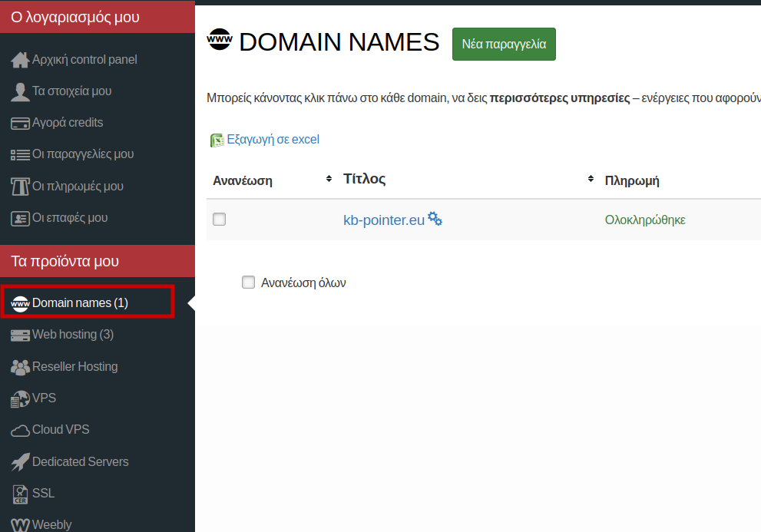Click the credit card icon for Αγορά credits

point(20,123)
